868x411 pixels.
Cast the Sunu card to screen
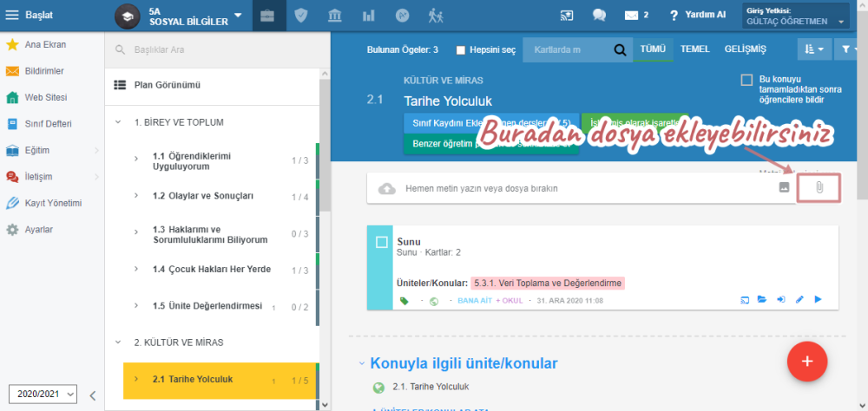[745, 300]
